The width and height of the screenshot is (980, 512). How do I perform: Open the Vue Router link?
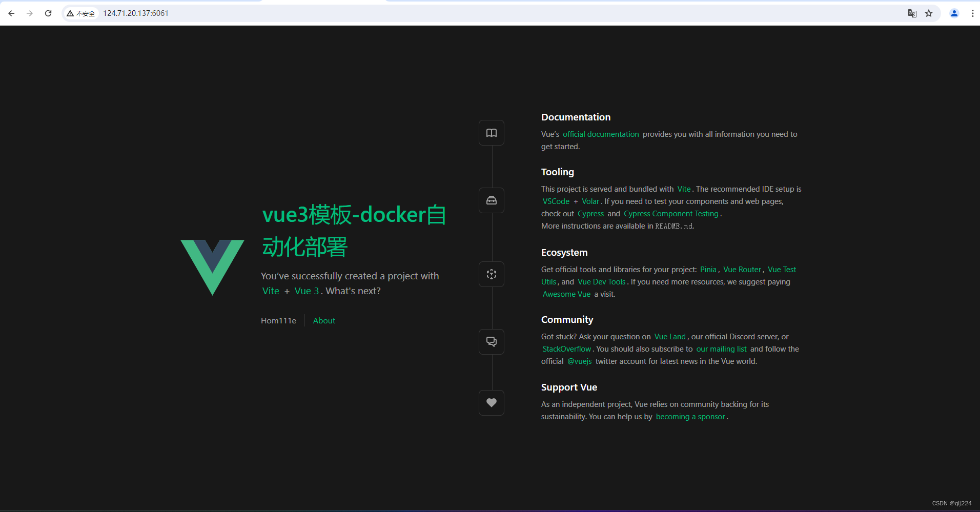(742, 270)
